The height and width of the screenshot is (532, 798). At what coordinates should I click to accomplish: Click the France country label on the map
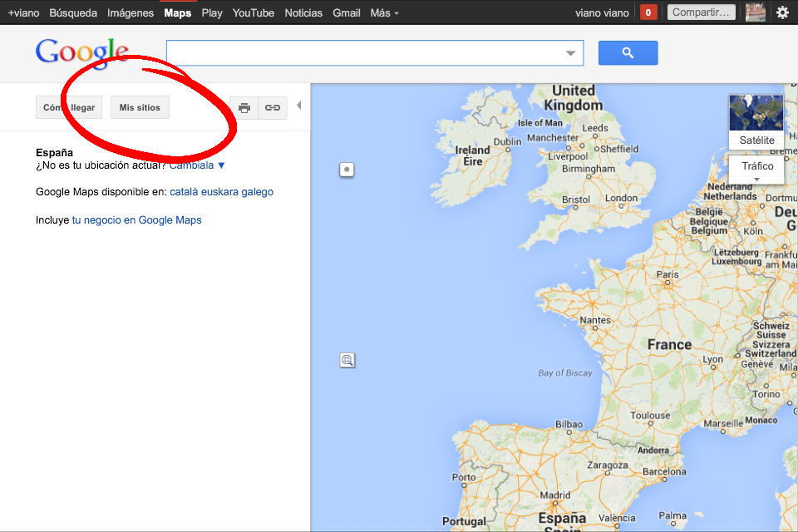coord(669,345)
